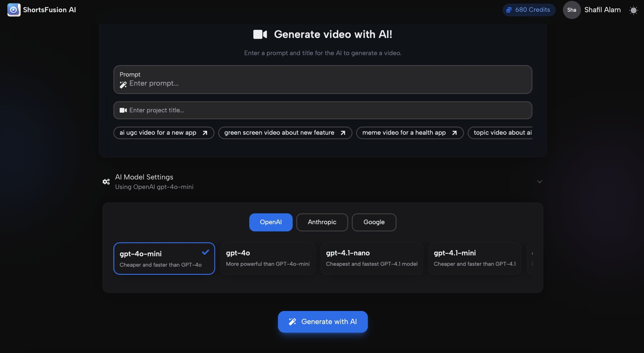The image size is (644, 353).
Task: Click arrow icon on ai ugc video chip
Action: 205,133
